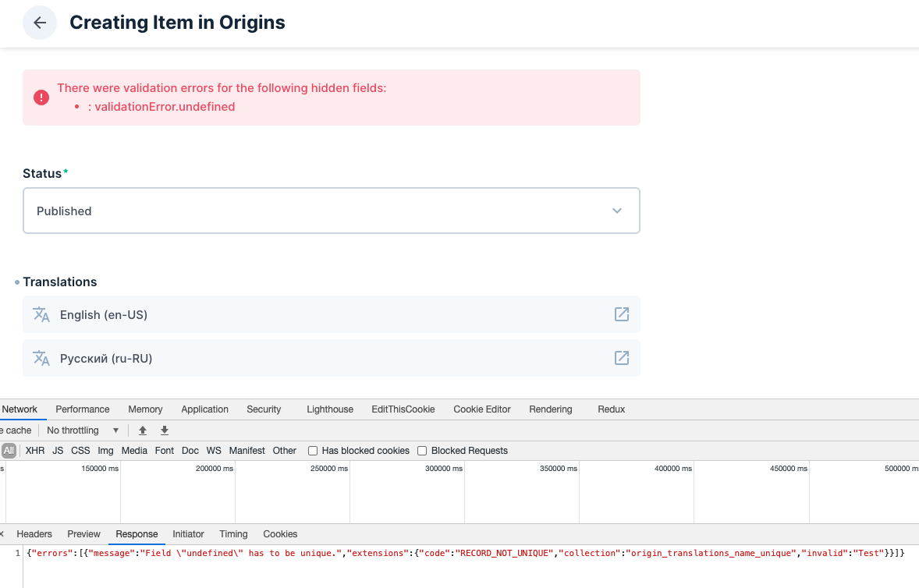This screenshot has width=919, height=588.
Task: Switch to the Performance tab
Action: (83, 409)
